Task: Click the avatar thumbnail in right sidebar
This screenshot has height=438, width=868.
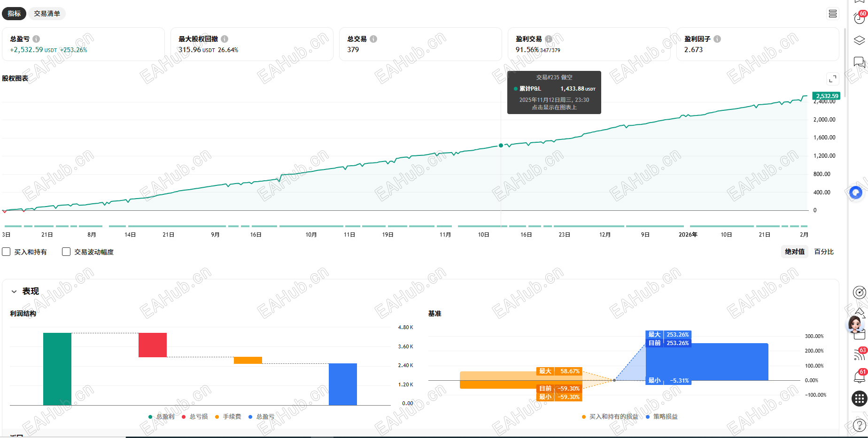Action: (855, 324)
